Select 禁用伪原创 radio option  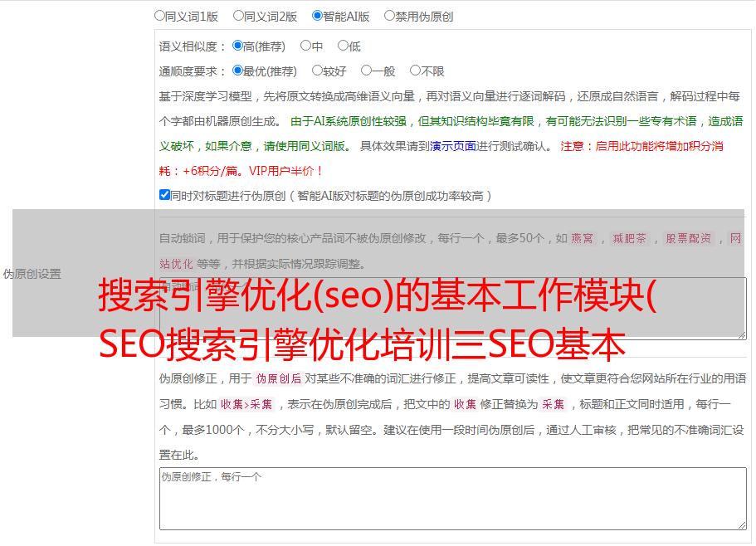point(389,16)
